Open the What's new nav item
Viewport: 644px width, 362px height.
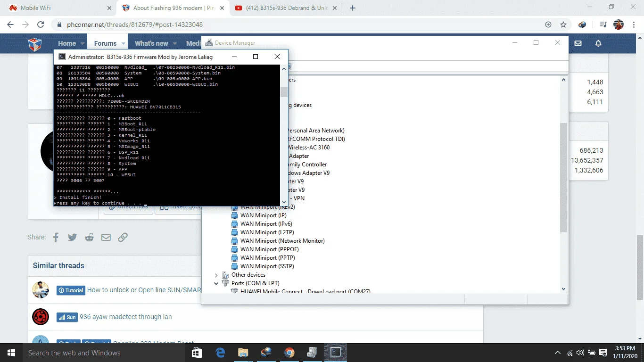click(x=151, y=43)
